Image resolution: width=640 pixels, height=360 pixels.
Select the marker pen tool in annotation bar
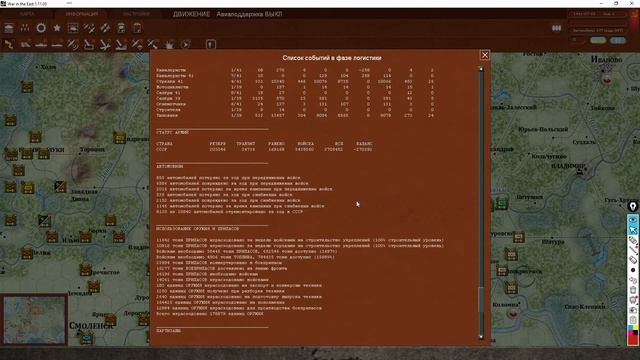tap(633, 240)
